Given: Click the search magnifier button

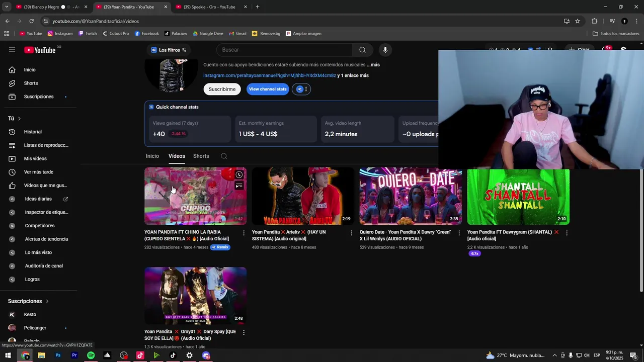Looking at the screenshot, I should [x=362, y=50].
